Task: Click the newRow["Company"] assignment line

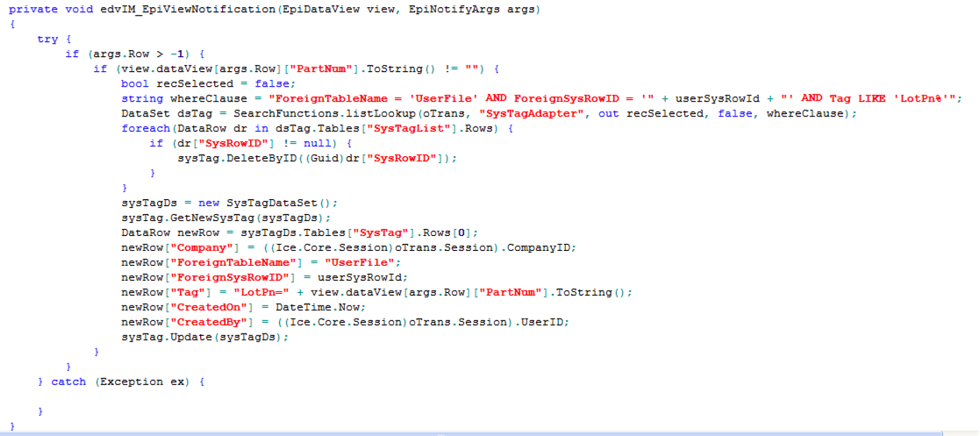Action: (348, 247)
